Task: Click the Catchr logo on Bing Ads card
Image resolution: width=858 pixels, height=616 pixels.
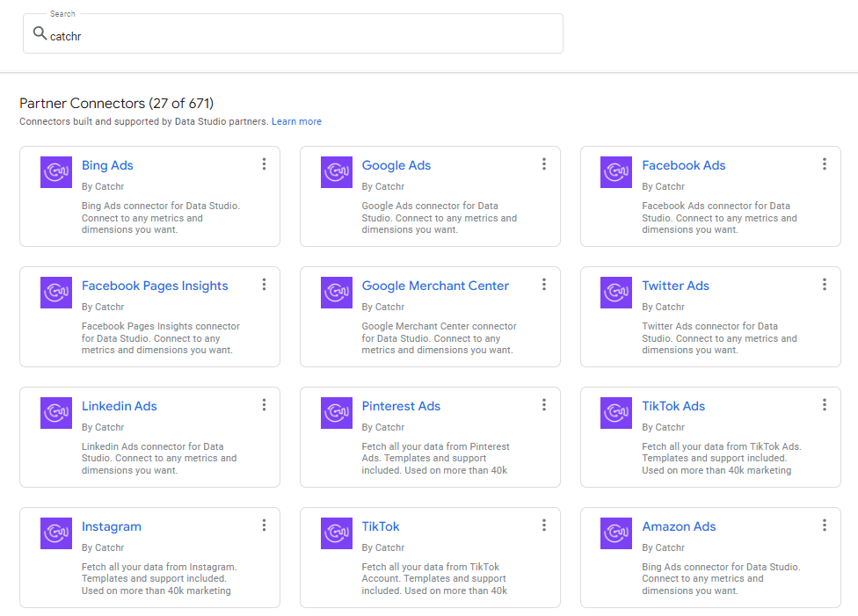Action: click(x=55, y=172)
